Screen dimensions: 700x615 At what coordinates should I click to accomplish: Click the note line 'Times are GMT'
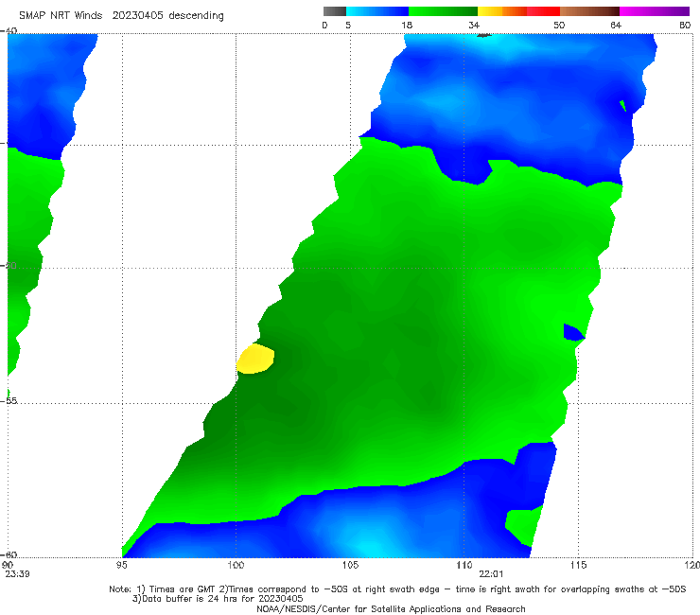pyautogui.click(x=183, y=589)
